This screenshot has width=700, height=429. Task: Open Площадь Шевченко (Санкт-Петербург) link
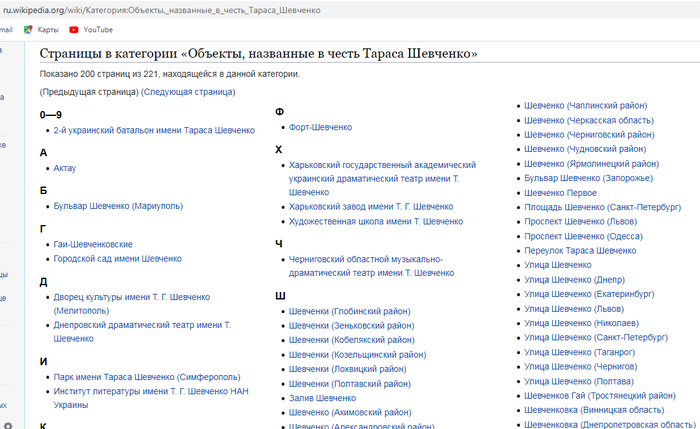(x=596, y=207)
